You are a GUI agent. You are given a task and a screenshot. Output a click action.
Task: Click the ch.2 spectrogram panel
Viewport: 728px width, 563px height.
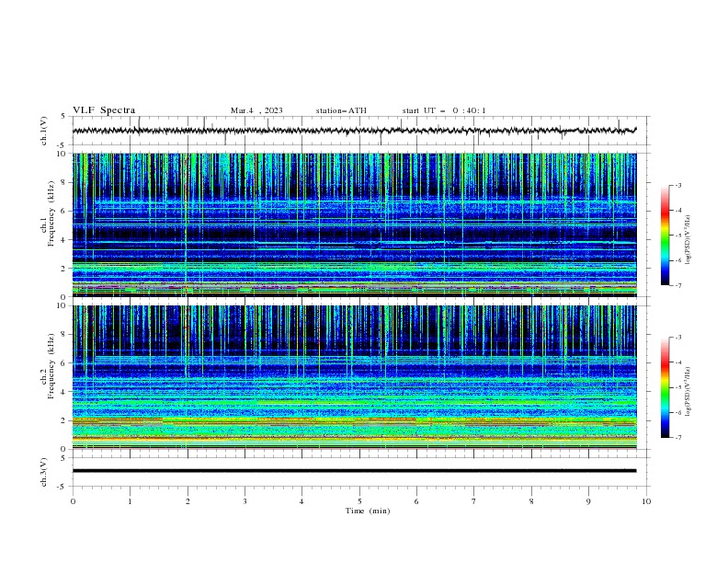(x=354, y=377)
